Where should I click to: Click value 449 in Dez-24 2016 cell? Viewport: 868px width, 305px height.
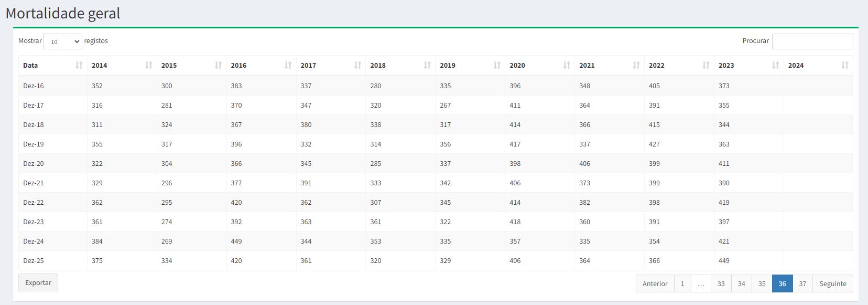point(236,241)
